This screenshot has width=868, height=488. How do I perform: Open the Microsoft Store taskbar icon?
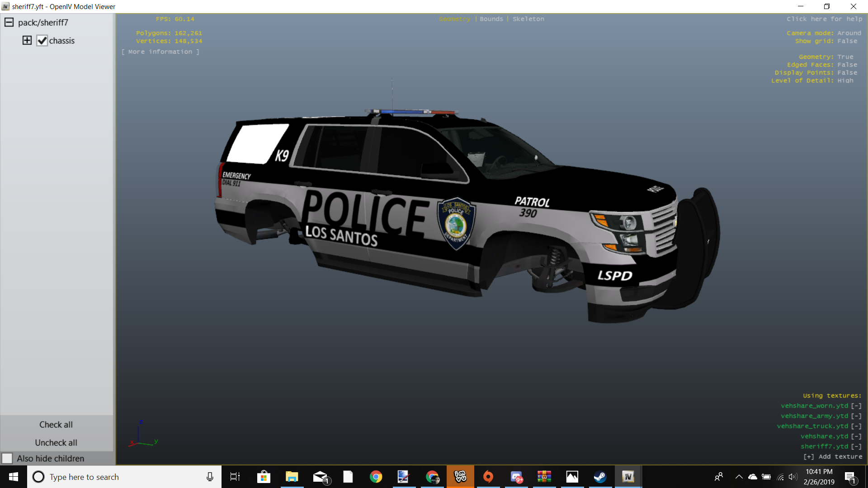(264, 477)
